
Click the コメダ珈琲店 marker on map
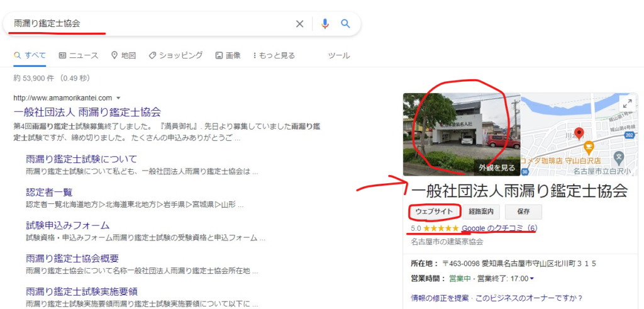[x=589, y=148]
